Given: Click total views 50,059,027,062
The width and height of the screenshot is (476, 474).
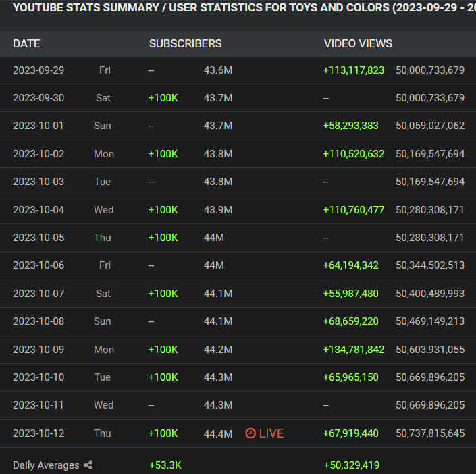Looking at the screenshot, I should click(x=430, y=126).
